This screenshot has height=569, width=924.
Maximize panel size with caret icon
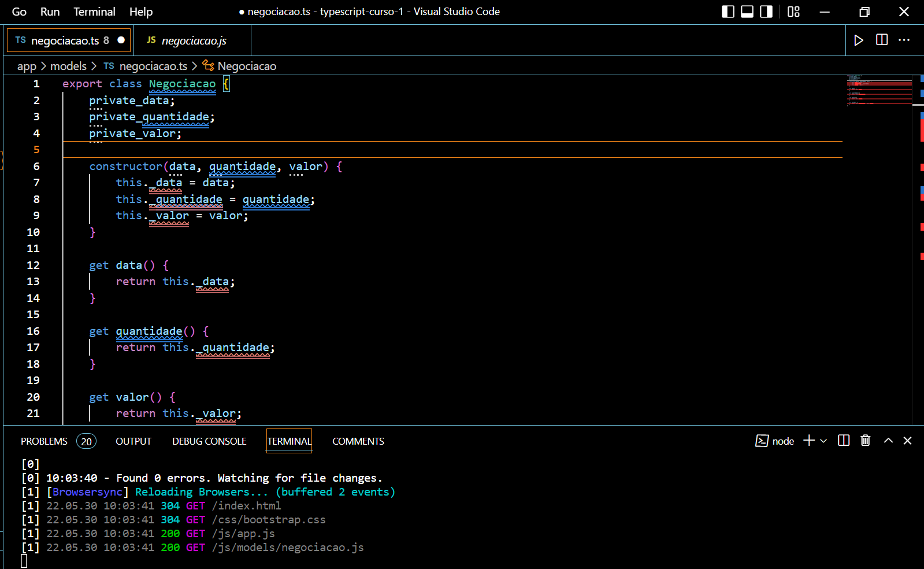tap(888, 441)
